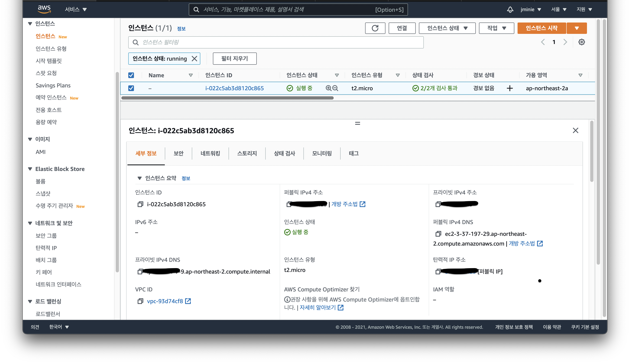Copy private IPv4 DNS icon
The height and width of the screenshot is (364, 630).
[140, 272]
